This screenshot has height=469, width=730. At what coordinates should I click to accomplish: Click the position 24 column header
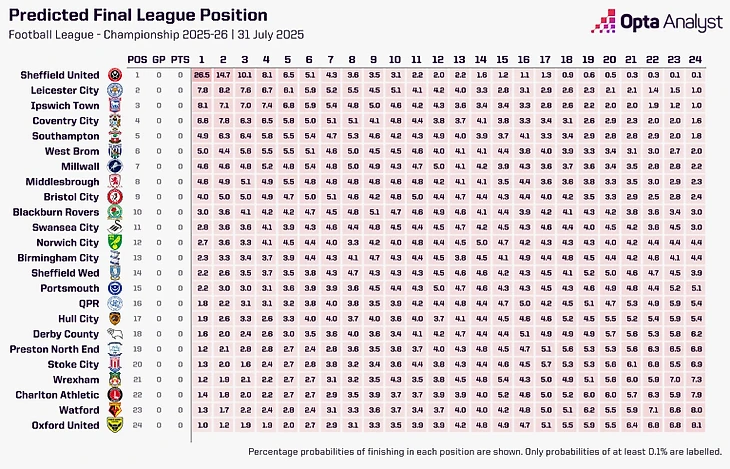tap(695, 60)
